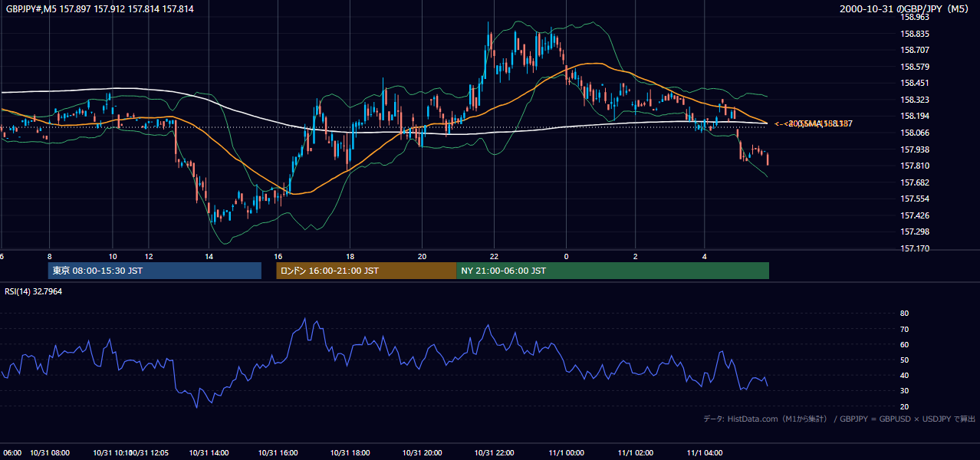
Task: Click price axis label 157.810
Action: (915, 166)
